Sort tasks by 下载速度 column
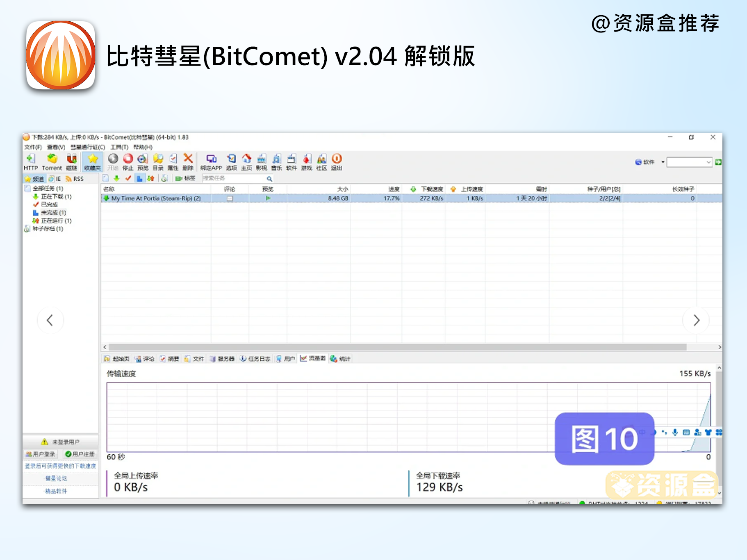Viewport: 747px width, 560px height. (426, 189)
